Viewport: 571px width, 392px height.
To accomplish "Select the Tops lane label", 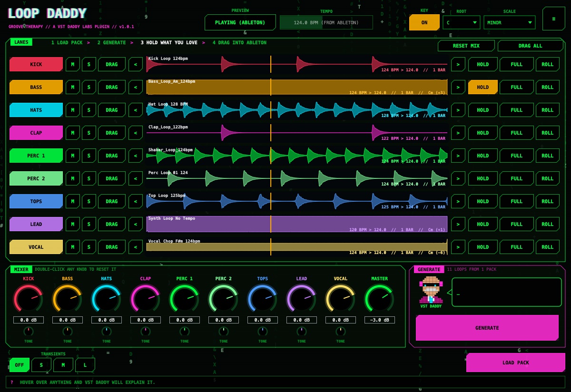I will point(36,201).
